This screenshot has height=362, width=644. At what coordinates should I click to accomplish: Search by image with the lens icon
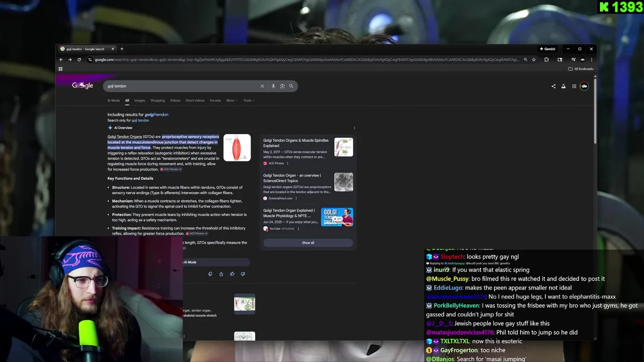pos(282,86)
